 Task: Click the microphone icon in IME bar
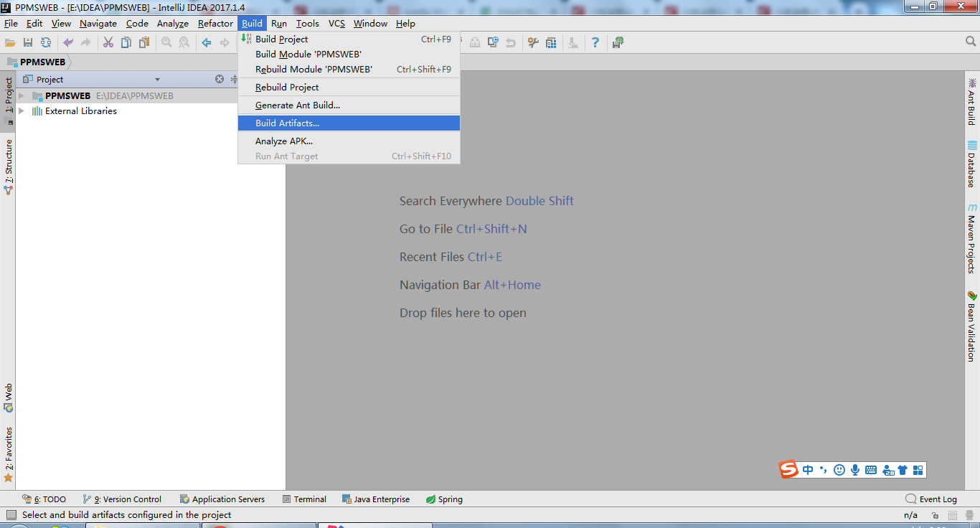pos(854,470)
